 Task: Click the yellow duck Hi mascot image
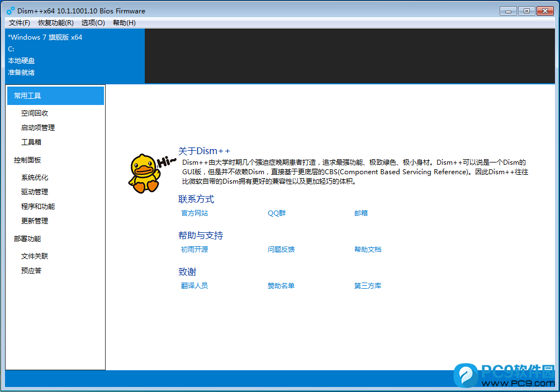coord(151,174)
